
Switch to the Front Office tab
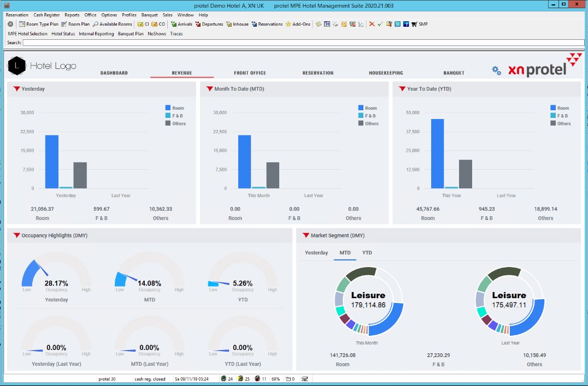tap(250, 73)
